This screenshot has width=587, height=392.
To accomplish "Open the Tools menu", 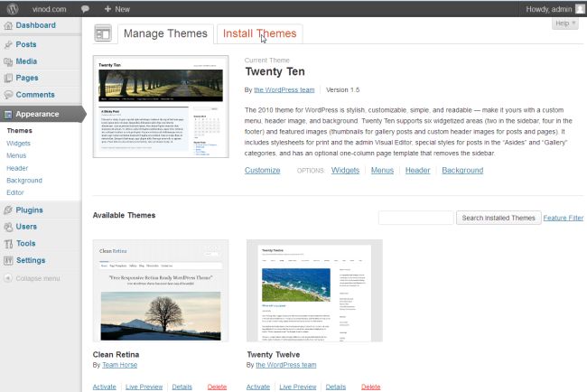I will pyautogui.click(x=26, y=244).
